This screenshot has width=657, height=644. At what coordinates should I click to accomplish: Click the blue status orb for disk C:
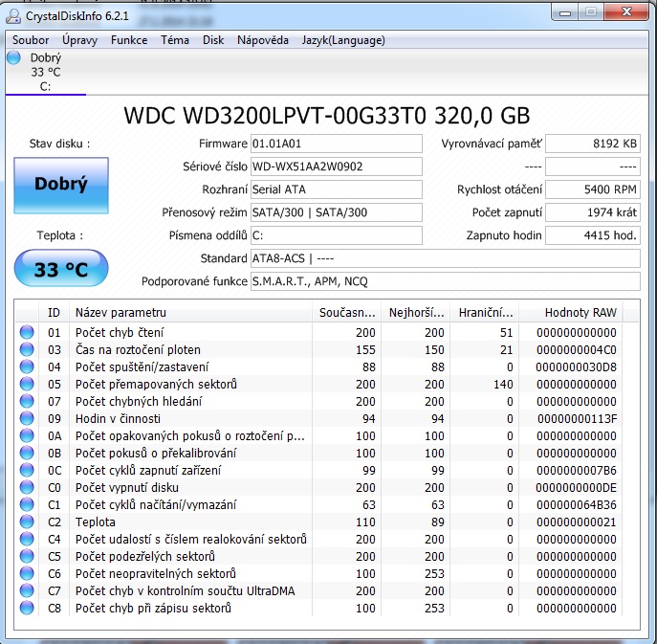point(13,58)
